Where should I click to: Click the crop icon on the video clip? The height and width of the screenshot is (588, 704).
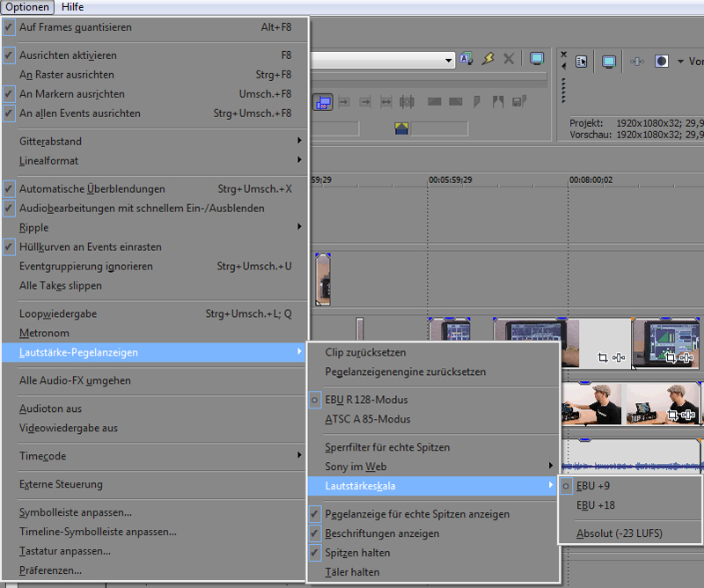coord(602,357)
